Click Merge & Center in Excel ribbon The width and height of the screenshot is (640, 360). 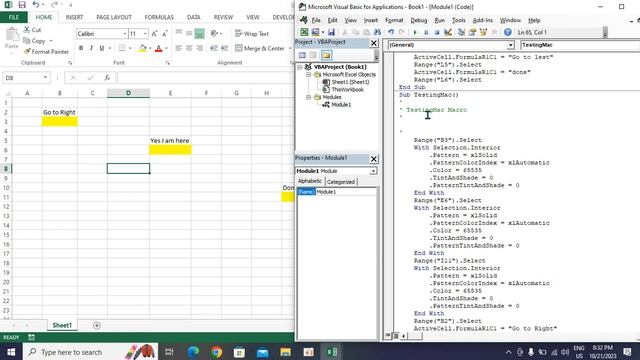point(260,49)
